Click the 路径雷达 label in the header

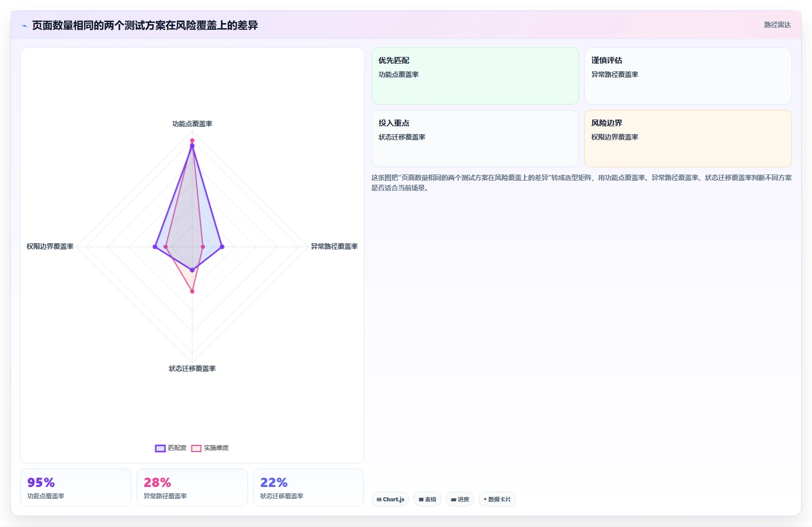click(777, 25)
